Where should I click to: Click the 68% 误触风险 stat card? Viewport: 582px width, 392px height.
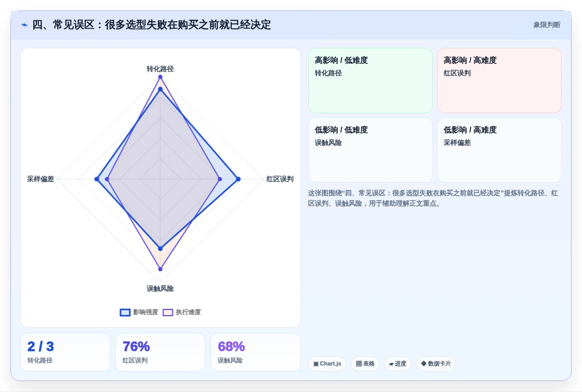point(255,352)
